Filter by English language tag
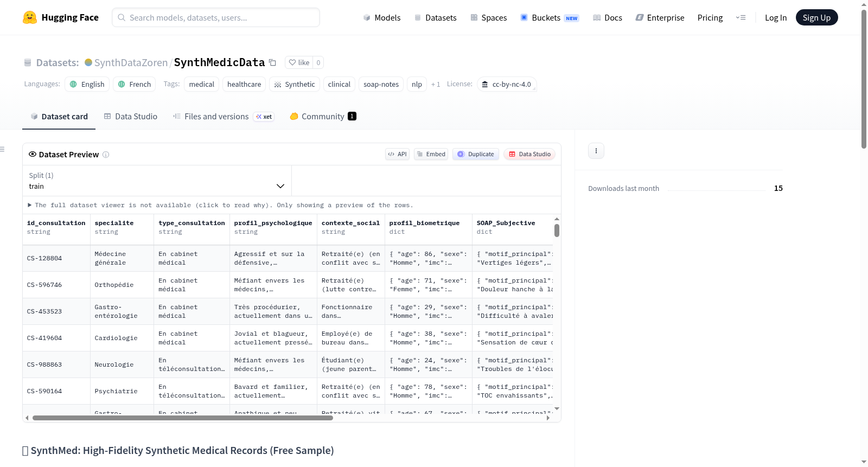This screenshot has height=467, width=868. 87,84
